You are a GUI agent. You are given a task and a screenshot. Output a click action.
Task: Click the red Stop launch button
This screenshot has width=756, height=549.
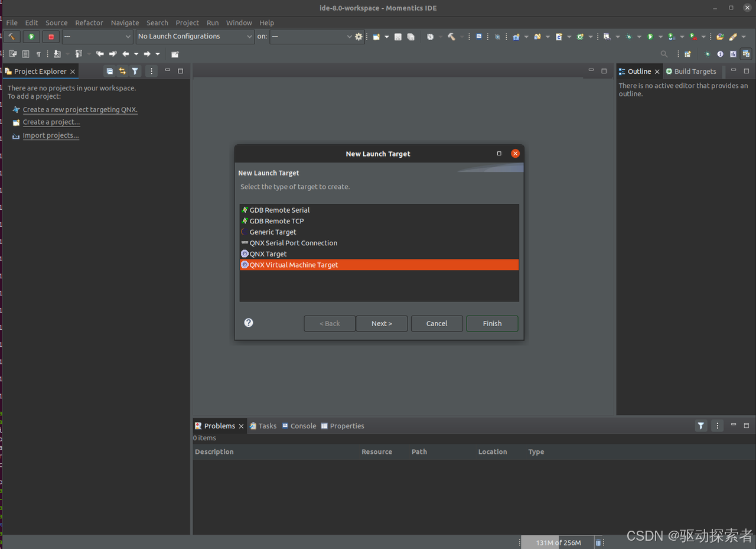pos(51,37)
